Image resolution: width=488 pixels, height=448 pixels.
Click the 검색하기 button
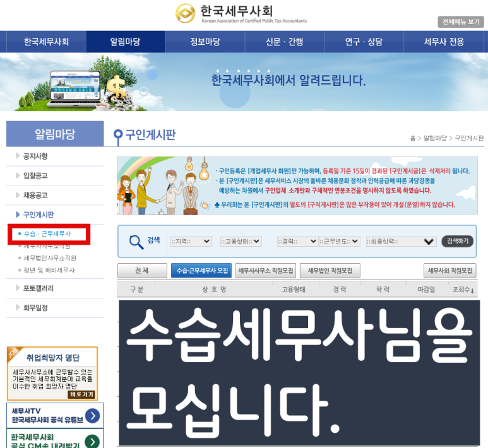coord(458,241)
